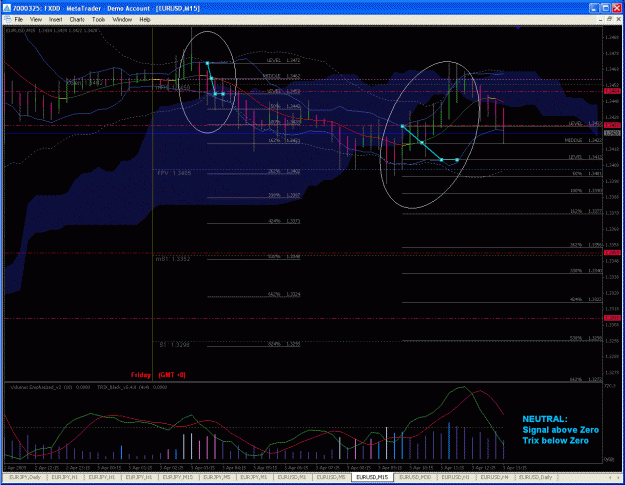
Task: Switch to the EURJPY,M5 chart tab
Action: [217, 477]
